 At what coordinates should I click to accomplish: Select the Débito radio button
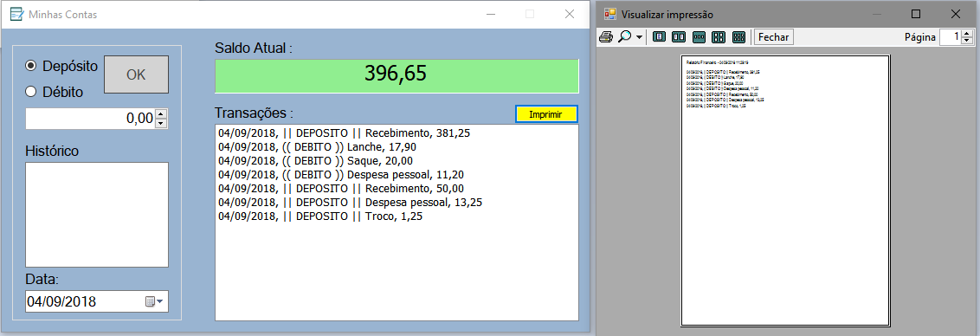[x=30, y=92]
